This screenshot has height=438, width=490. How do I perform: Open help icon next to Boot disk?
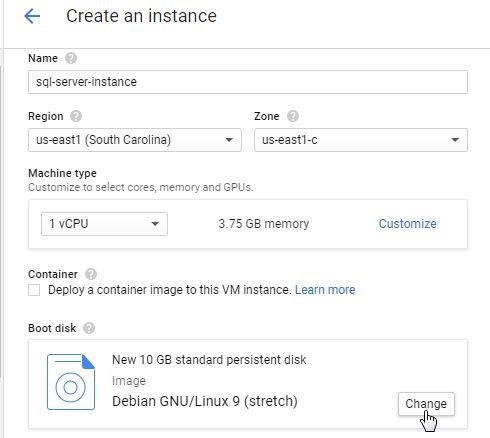point(89,328)
